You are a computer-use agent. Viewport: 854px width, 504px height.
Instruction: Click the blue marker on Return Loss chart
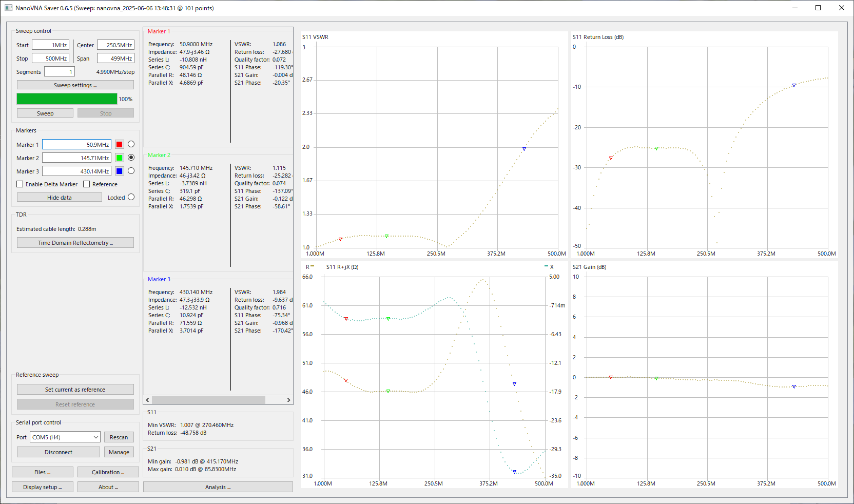pos(794,85)
